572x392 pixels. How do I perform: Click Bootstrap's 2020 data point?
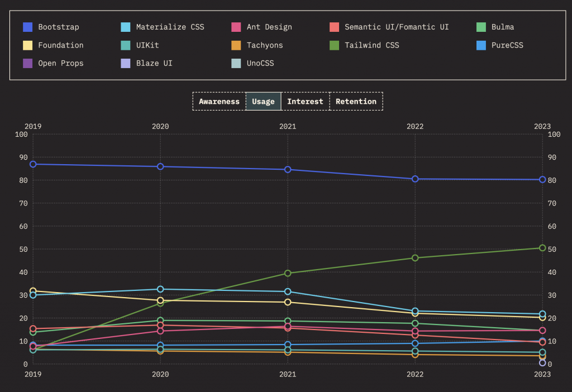coord(160,166)
